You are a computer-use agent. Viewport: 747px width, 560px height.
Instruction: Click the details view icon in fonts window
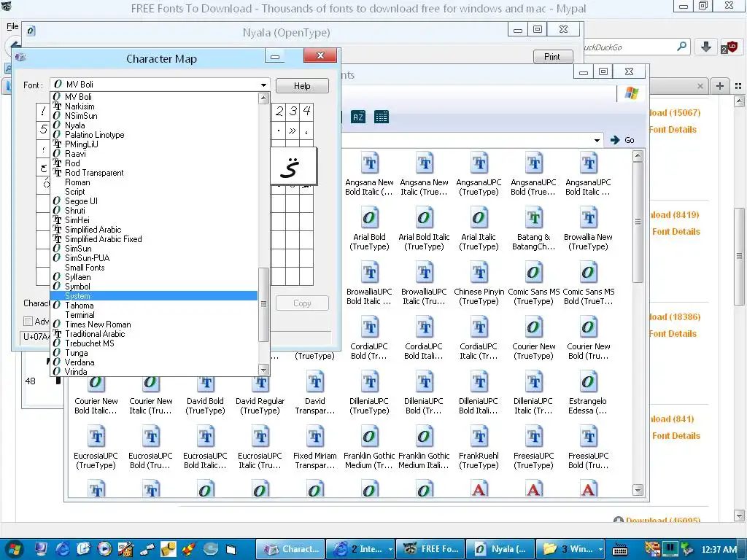pos(381,117)
